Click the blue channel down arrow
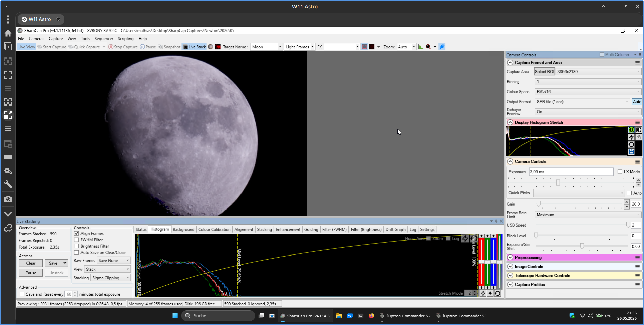 [494, 288]
